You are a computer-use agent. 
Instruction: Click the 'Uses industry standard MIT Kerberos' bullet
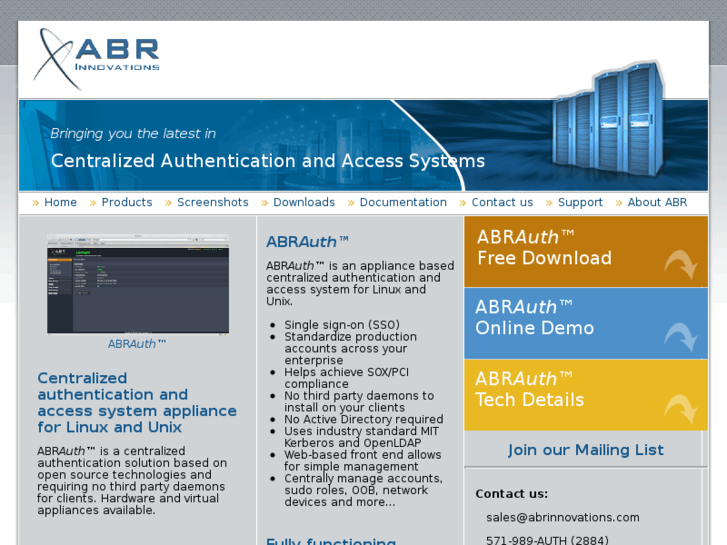[x=362, y=437]
